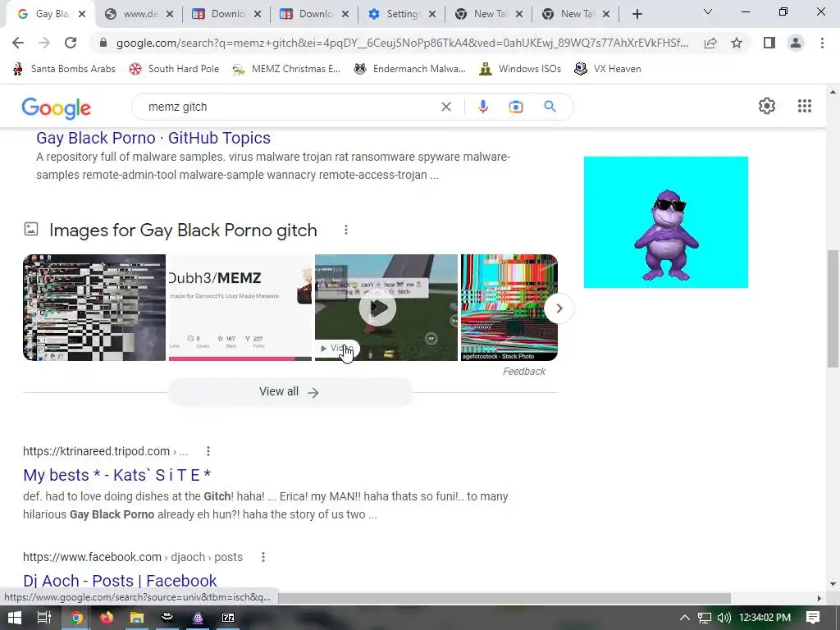Viewport: 840px width, 630px height.
Task: Open Firefox from the taskbar
Action: click(x=107, y=619)
